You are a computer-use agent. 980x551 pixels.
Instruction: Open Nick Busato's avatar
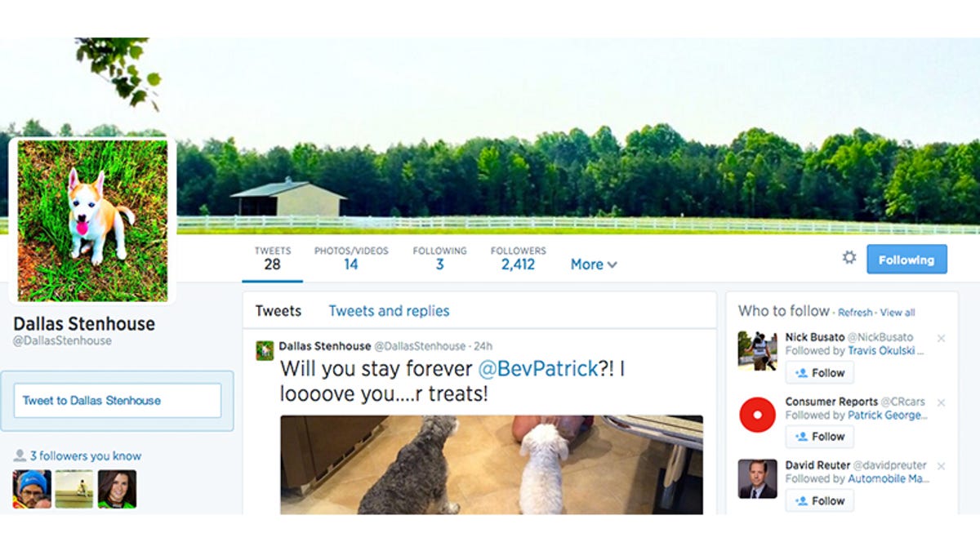[757, 350]
